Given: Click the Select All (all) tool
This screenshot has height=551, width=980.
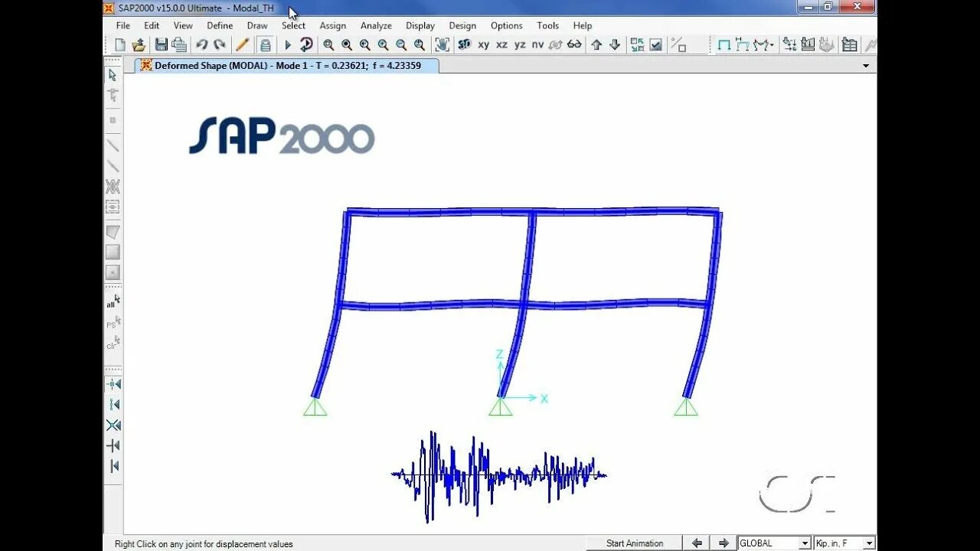Looking at the screenshot, I should pyautogui.click(x=113, y=302).
